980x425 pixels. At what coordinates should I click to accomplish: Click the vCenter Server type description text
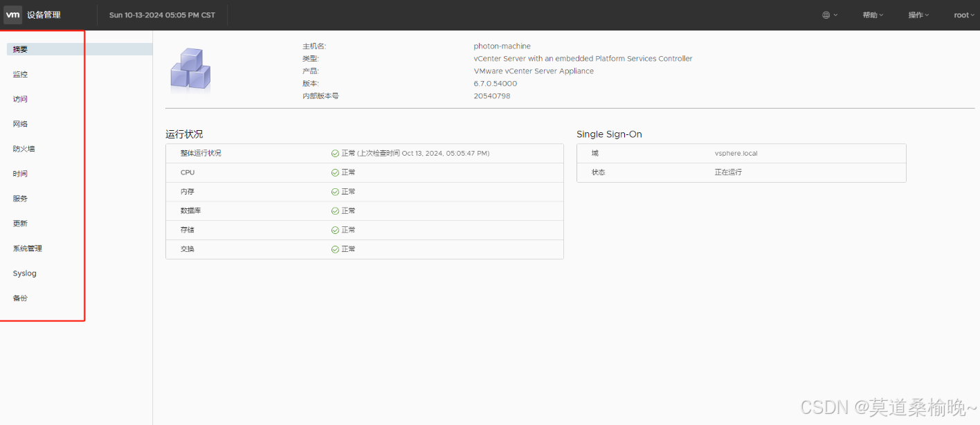583,59
